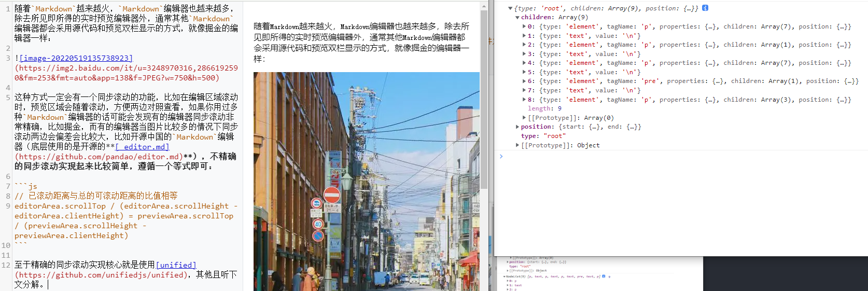
Task: Click the street photo in preview pane
Action: coord(366,182)
